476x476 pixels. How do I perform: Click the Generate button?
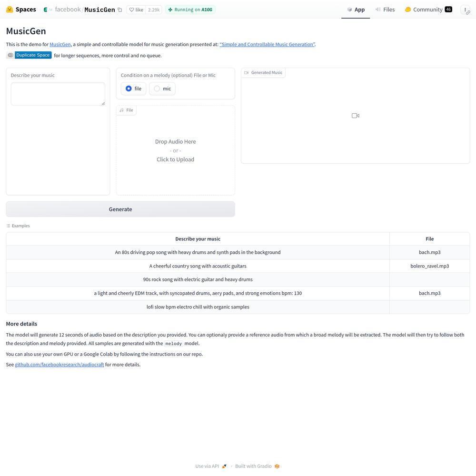pyautogui.click(x=120, y=209)
